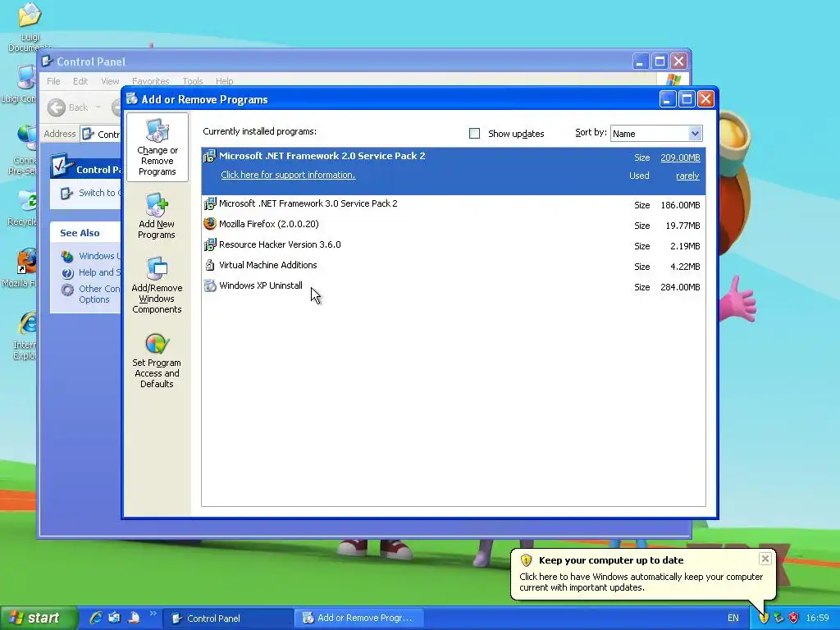Open Add/Remove Windows Components
The image size is (840, 630).
coord(157,285)
